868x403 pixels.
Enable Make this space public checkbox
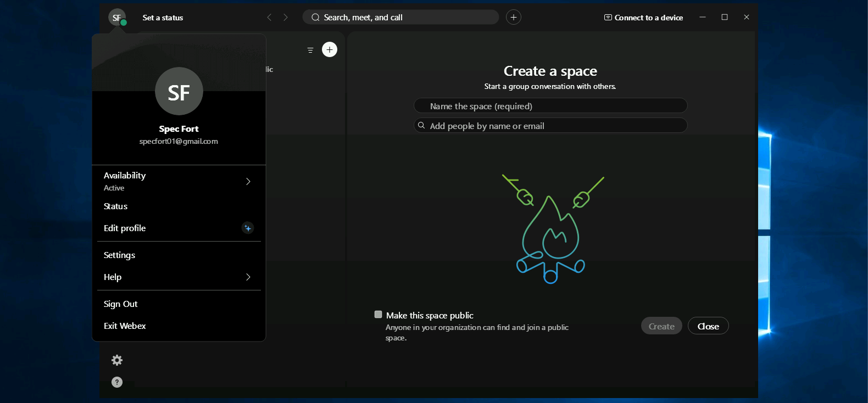point(378,315)
